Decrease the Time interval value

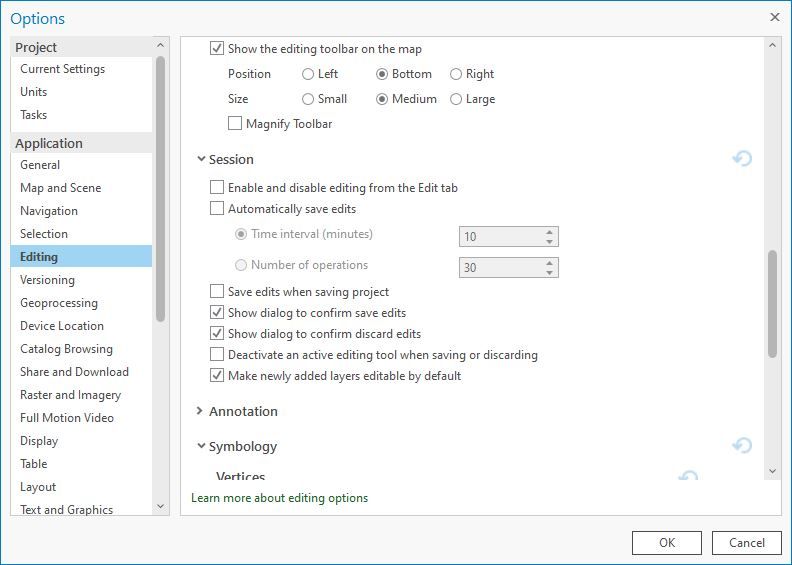(550, 241)
